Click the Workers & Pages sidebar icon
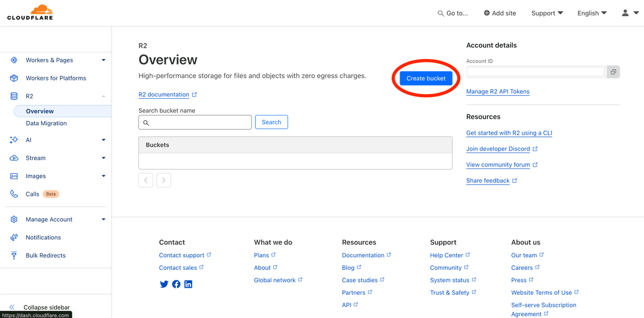 point(14,60)
